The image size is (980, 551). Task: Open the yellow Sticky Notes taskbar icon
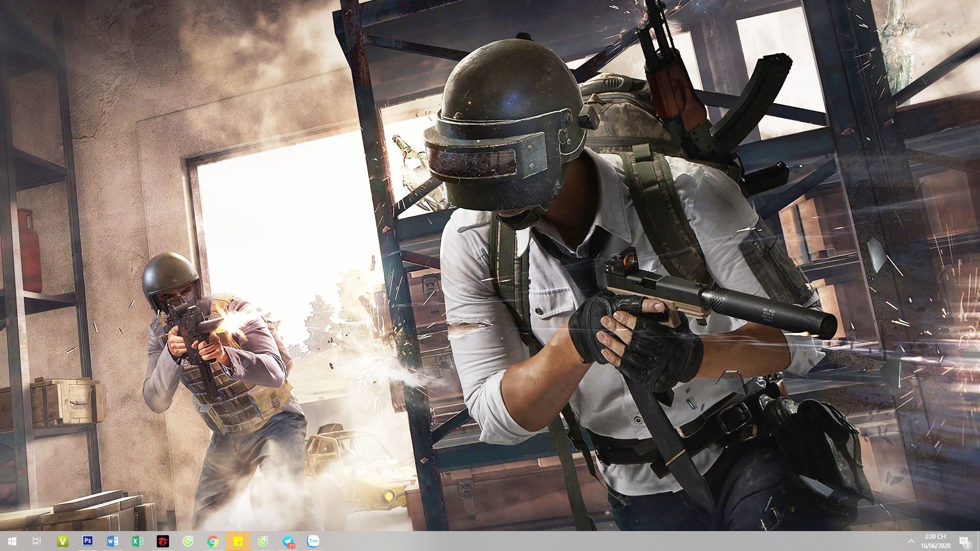point(237,541)
